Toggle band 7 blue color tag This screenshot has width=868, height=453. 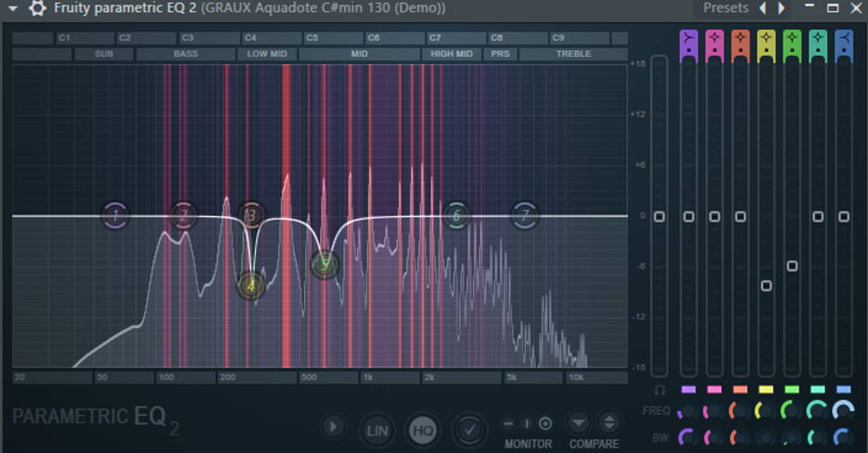844,389
